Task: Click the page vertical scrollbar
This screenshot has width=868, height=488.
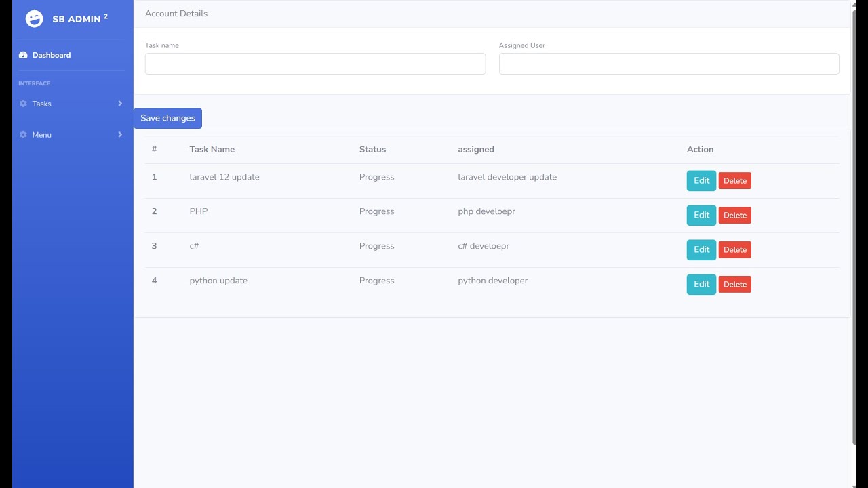Action: pos(854,224)
